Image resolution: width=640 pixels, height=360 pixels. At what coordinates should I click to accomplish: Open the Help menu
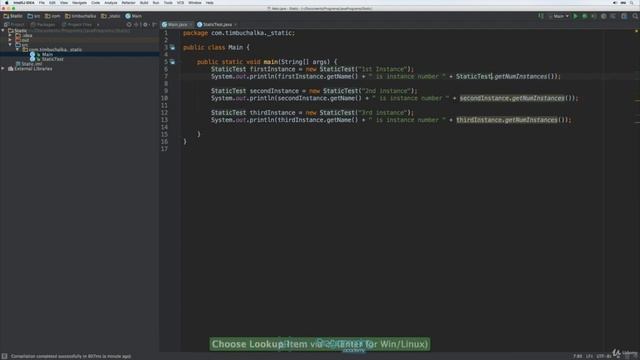click(209, 2)
